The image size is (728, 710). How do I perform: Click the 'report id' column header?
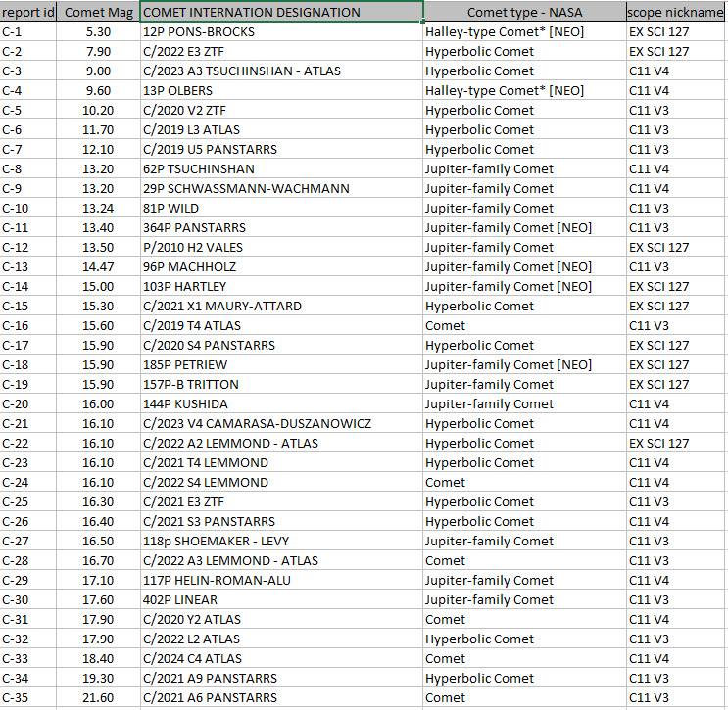29,12
